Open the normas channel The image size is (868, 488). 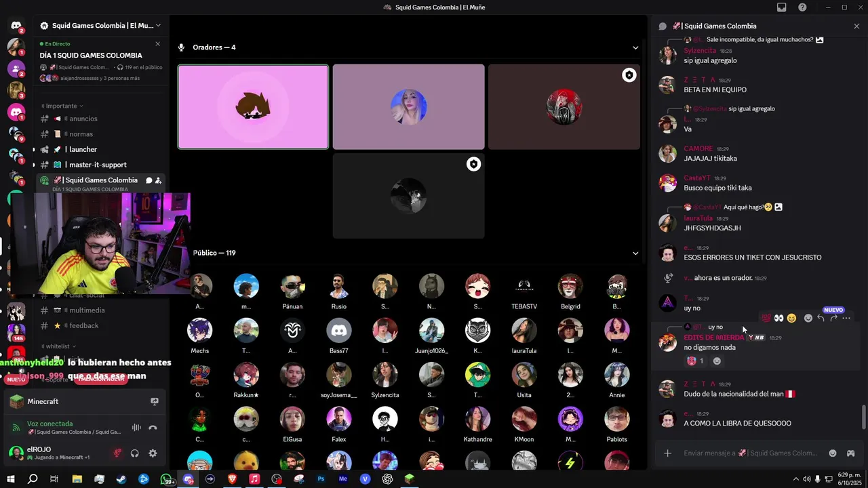click(x=100, y=134)
